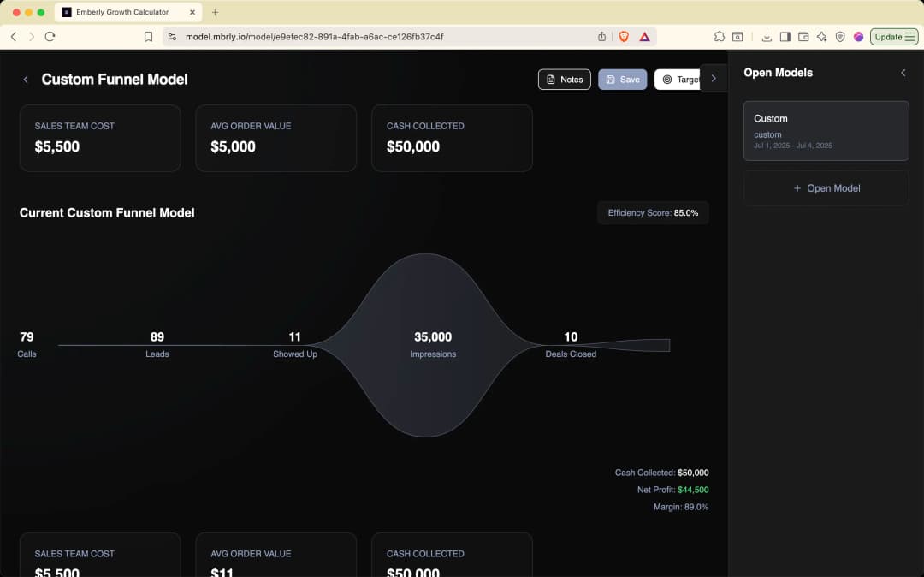Open the browser downloads icon

767,37
